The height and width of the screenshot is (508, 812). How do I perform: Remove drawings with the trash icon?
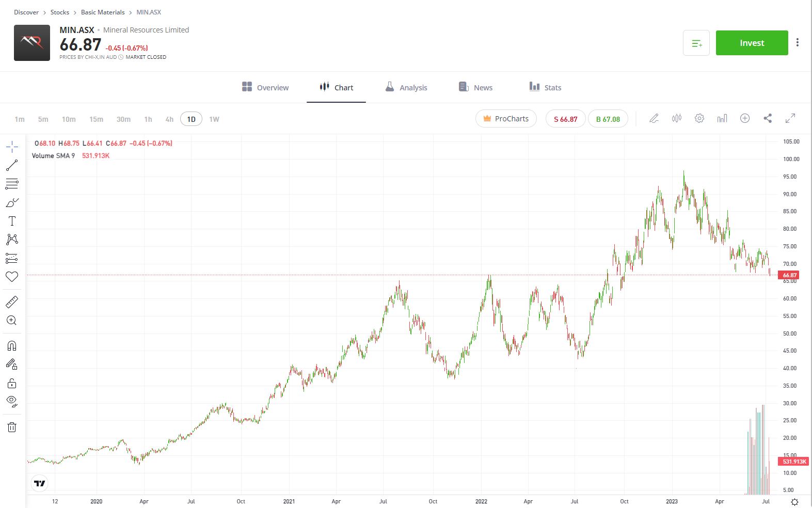click(x=12, y=427)
